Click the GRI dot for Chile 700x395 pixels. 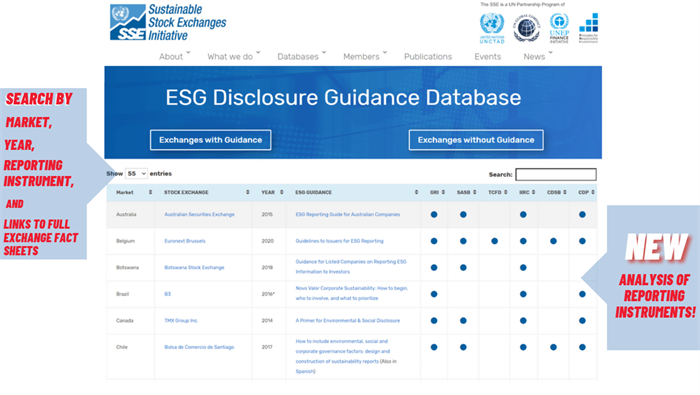(434, 347)
